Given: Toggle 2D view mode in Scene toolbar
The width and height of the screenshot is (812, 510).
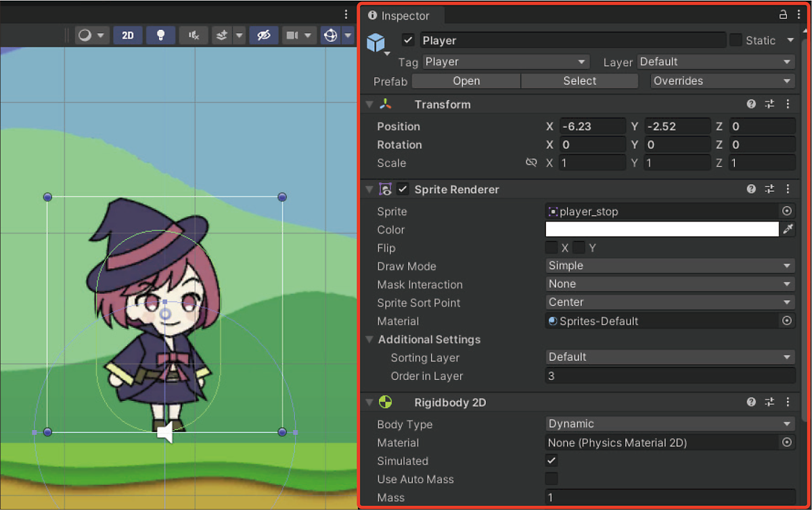Looking at the screenshot, I should click(x=128, y=35).
